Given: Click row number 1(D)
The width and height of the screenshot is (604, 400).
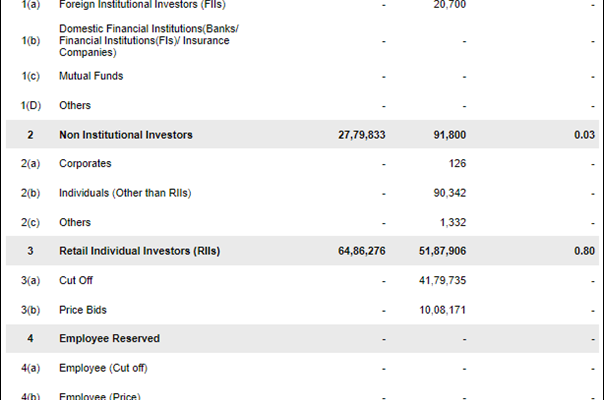Looking at the screenshot, I should 30,105.
